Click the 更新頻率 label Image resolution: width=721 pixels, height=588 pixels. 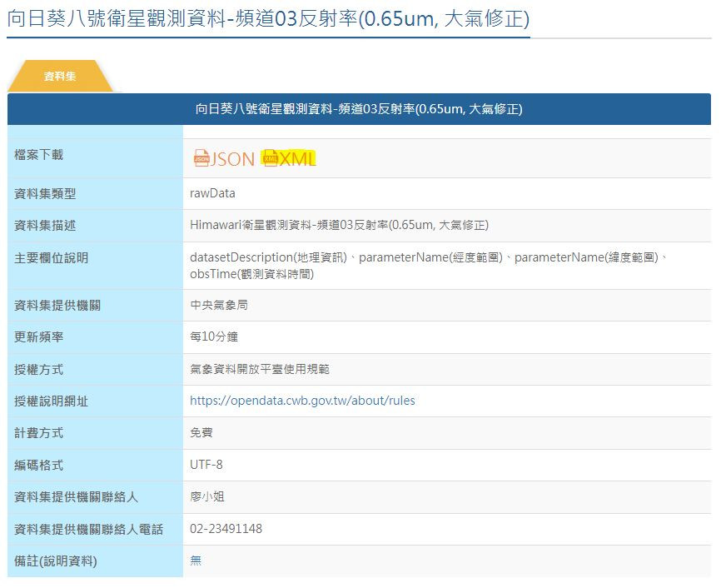click(x=38, y=336)
